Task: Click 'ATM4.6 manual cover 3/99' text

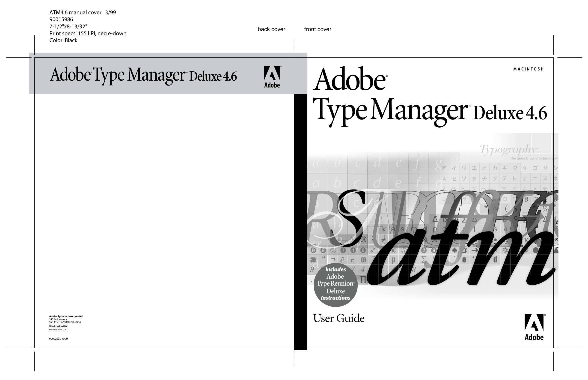Action: [83, 13]
